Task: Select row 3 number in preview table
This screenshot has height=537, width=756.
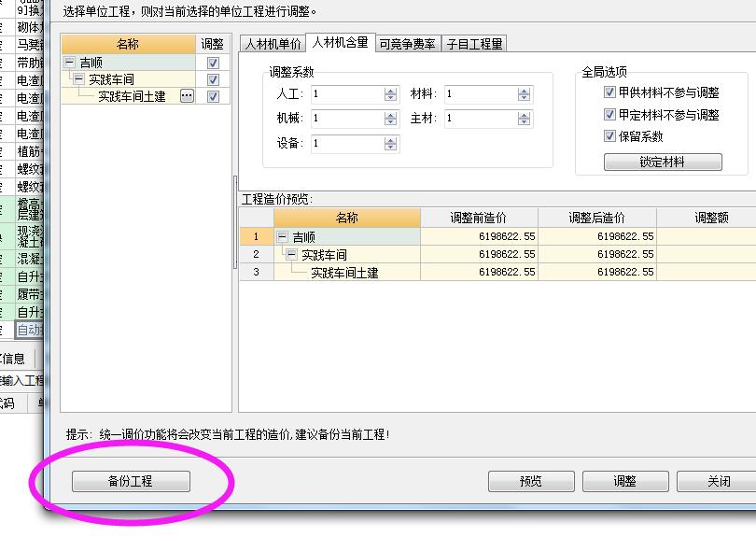Action: 257,272
